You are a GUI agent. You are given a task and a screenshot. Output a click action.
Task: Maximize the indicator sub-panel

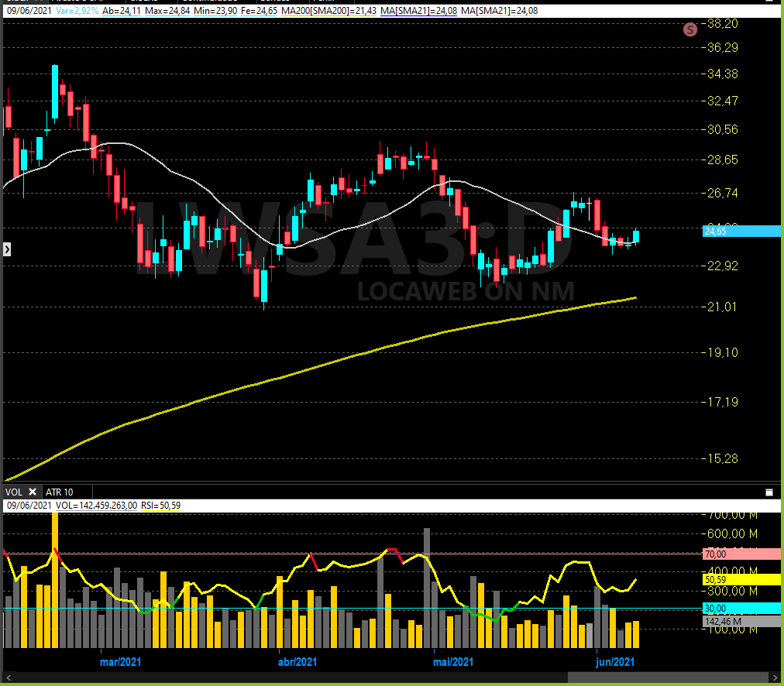(x=769, y=492)
